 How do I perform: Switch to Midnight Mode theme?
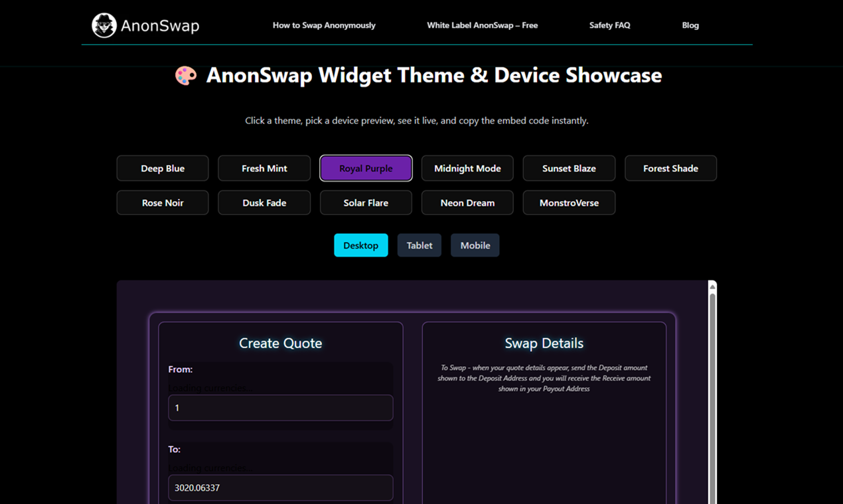pyautogui.click(x=467, y=168)
